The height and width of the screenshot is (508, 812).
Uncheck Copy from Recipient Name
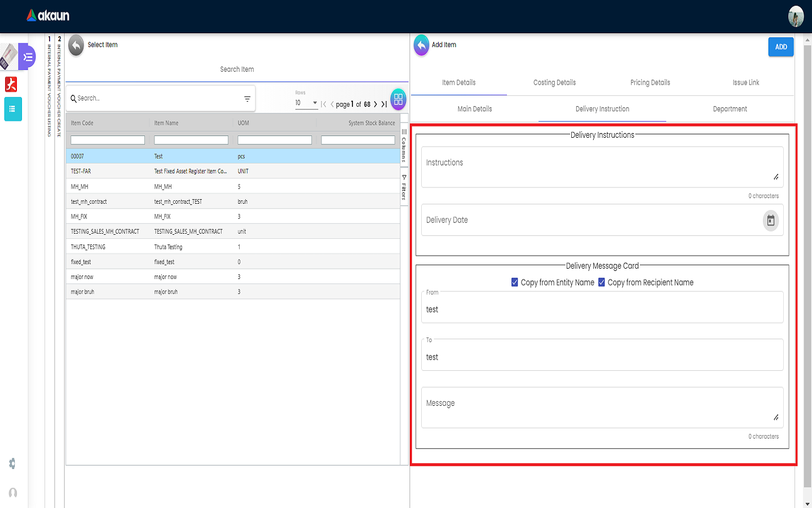[602, 282]
